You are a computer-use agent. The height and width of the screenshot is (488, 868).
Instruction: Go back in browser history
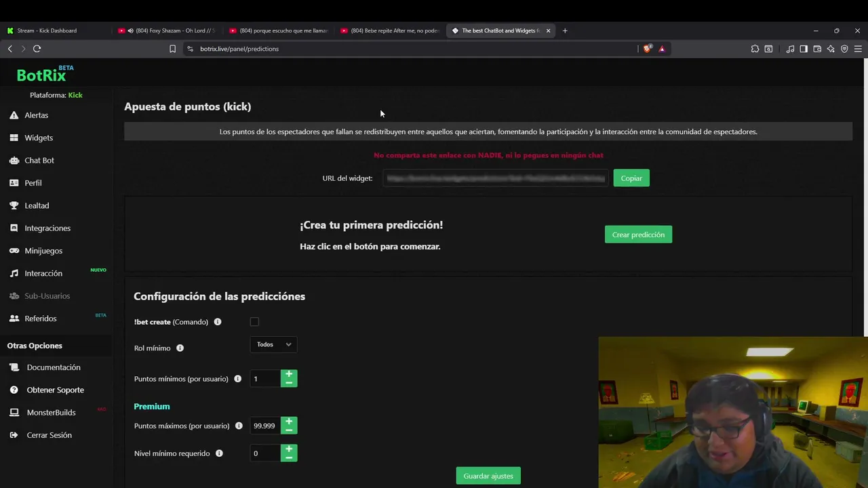pyautogui.click(x=10, y=49)
